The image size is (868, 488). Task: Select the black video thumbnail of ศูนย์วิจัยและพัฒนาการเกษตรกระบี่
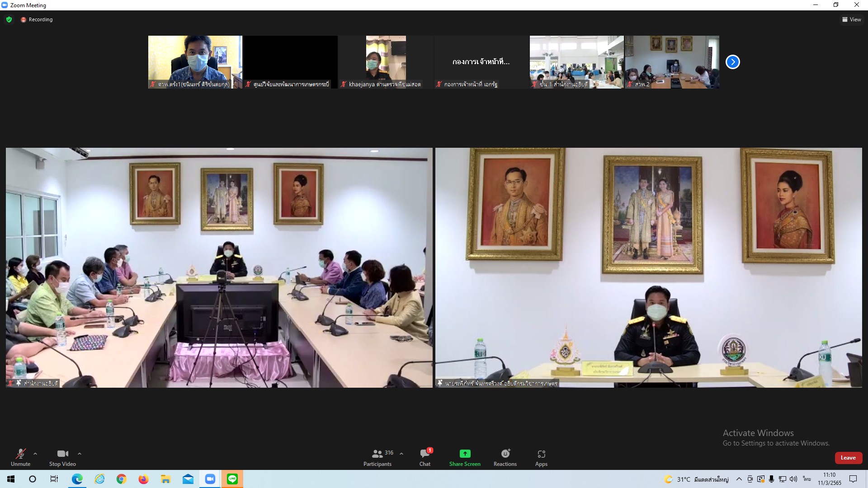pyautogui.click(x=291, y=62)
